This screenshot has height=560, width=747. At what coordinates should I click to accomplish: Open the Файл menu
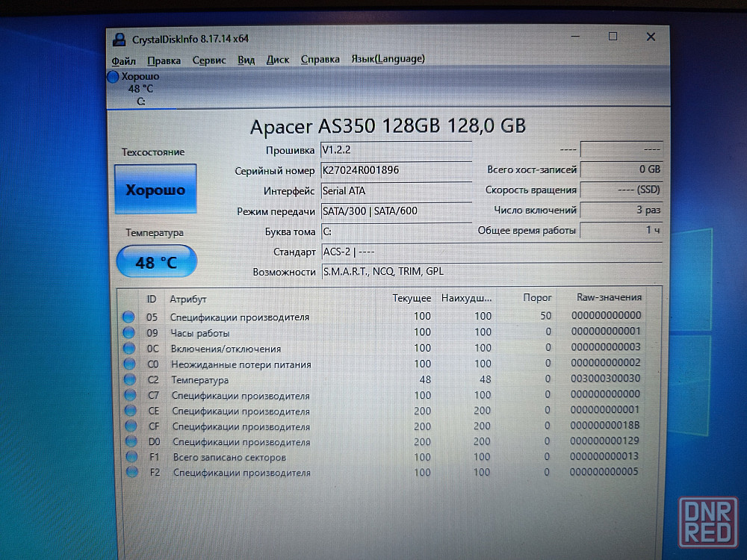coord(123,60)
